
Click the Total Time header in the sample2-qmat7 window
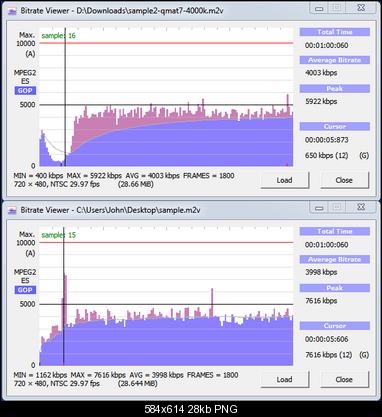(335, 32)
